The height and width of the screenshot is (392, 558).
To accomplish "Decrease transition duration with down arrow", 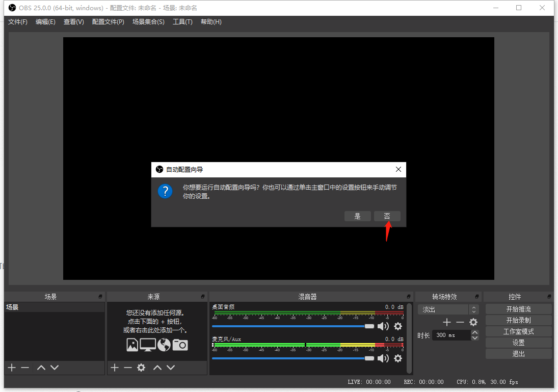I will point(475,337).
